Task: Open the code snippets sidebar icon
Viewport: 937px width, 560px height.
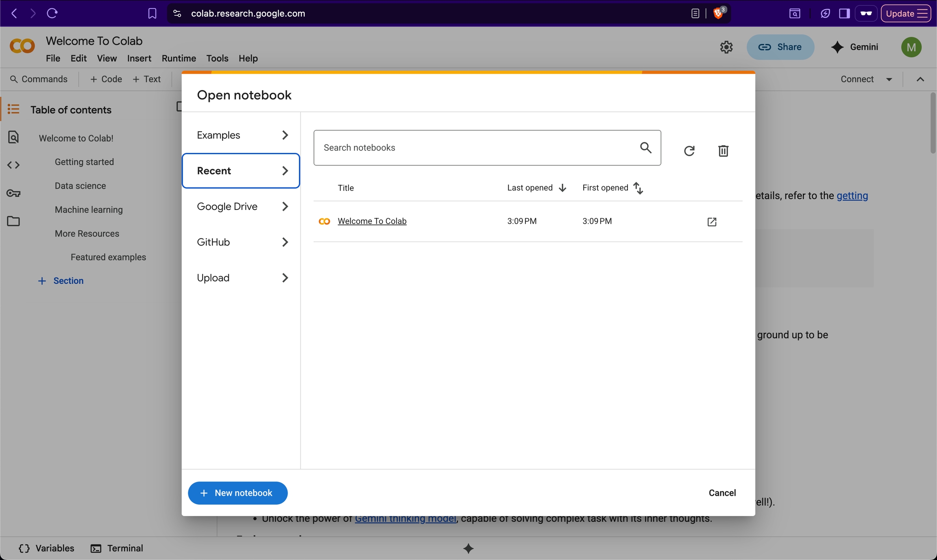Action: tap(13, 165)
